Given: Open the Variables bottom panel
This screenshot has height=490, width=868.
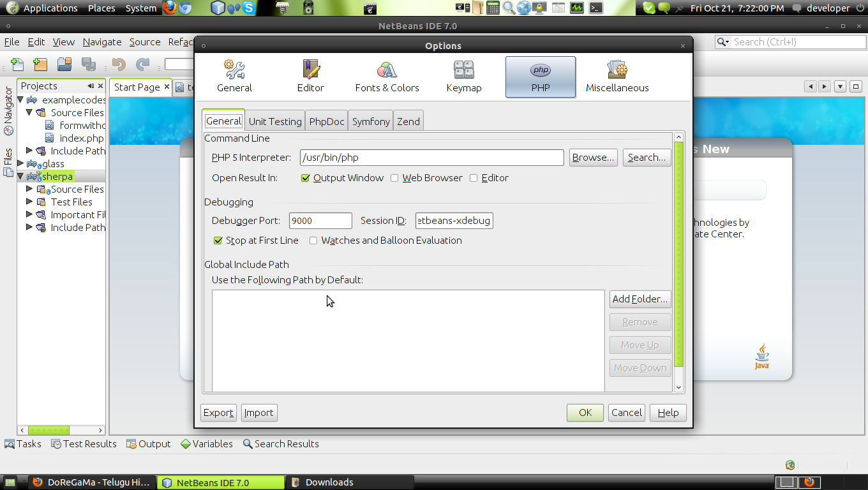Looking at the screenshot, I should pyautogui.click(x=206, y=444).
